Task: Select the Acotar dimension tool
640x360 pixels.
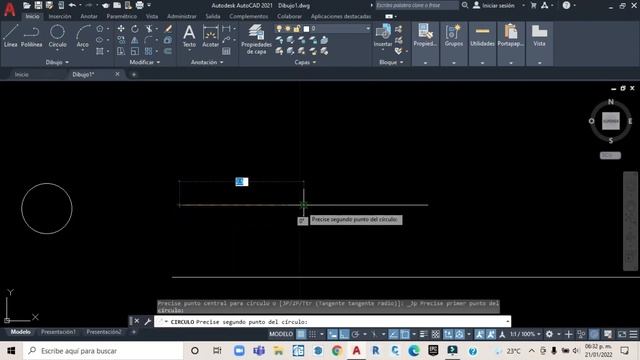Action: pos(211,36)
